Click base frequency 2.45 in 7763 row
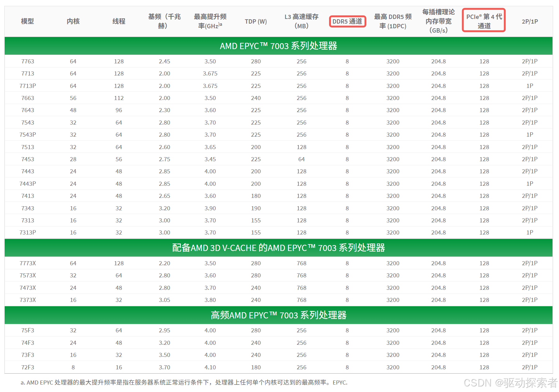 pos(164,62)
